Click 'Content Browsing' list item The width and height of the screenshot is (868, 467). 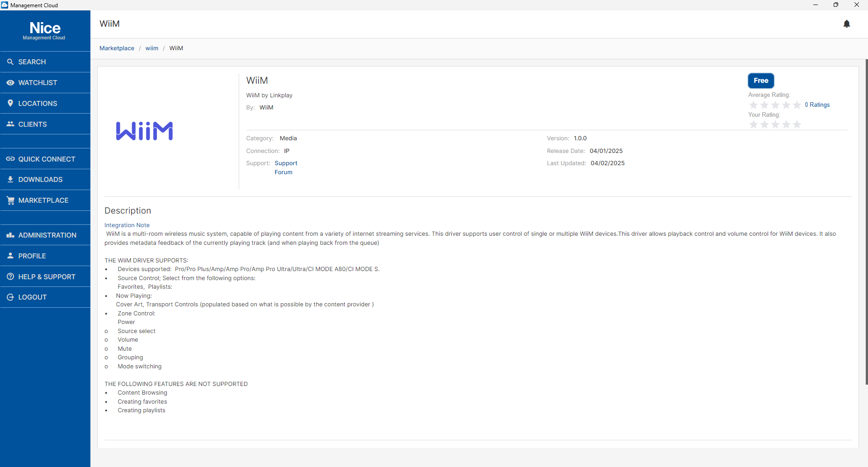tap(142, 392)
